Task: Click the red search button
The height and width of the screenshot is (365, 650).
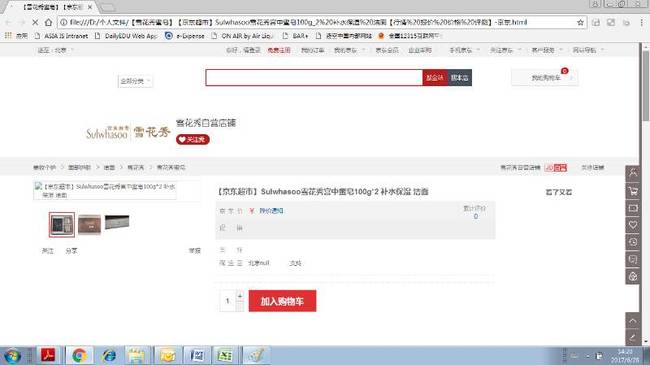Action: (x=435, y=78)
